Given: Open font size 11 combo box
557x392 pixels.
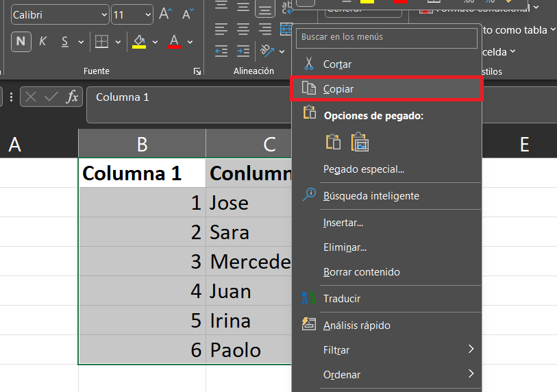Looking at the screenshot, I should click(132, 14).
